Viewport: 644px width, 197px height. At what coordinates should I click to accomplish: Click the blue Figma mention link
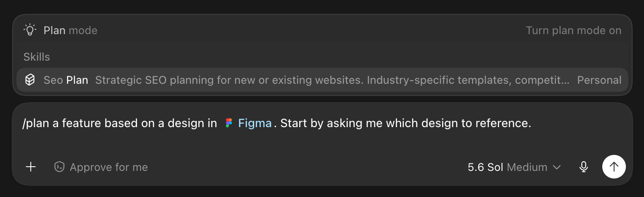pyautogui.click(x=255, y=123)
